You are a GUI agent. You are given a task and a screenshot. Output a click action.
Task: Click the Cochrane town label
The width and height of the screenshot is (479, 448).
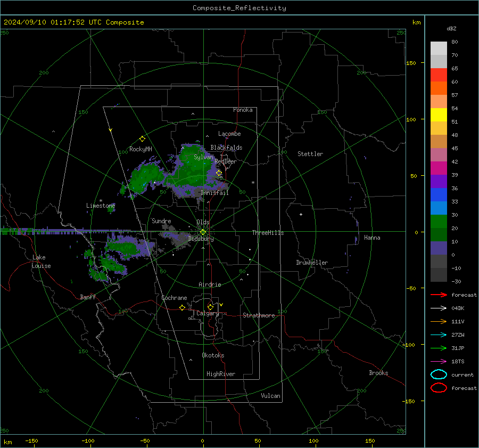(x=174, y=298)
